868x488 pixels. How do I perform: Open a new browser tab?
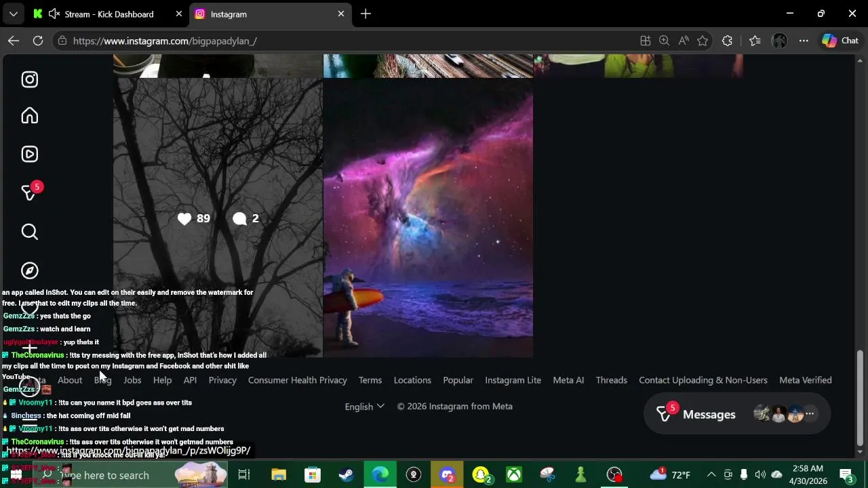coord(366,14)
